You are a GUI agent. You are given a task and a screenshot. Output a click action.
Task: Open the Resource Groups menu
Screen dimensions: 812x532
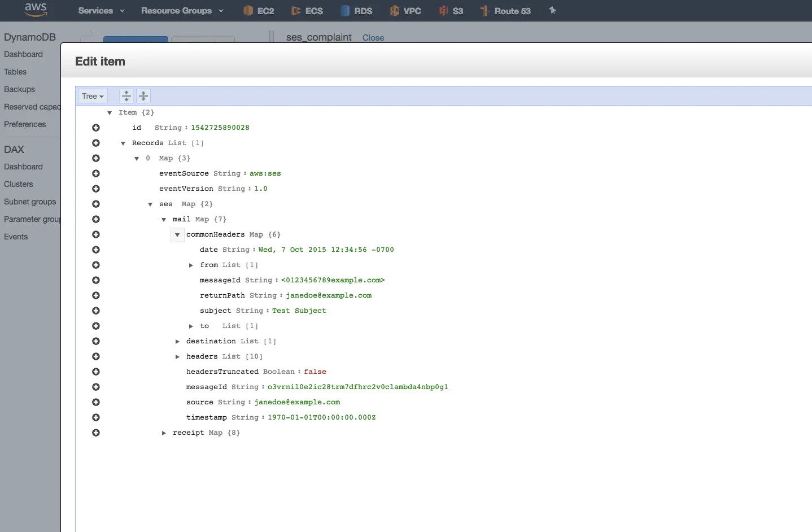pos(182,11)
